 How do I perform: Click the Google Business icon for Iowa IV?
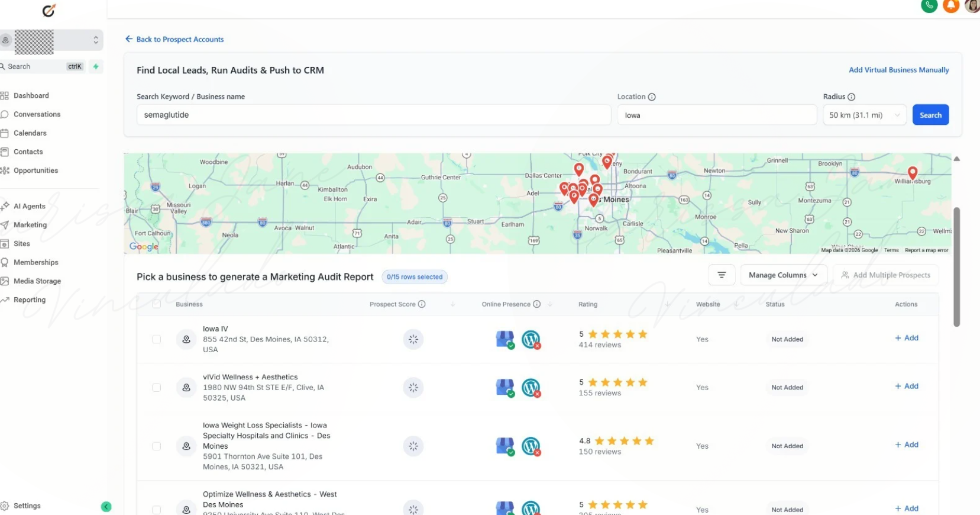point(504,339)
